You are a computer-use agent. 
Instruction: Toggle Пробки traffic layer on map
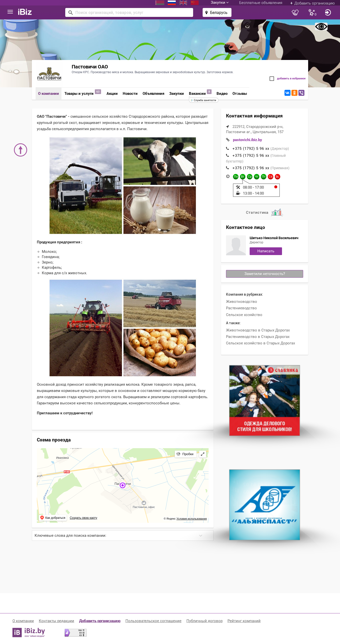[185, 454]
